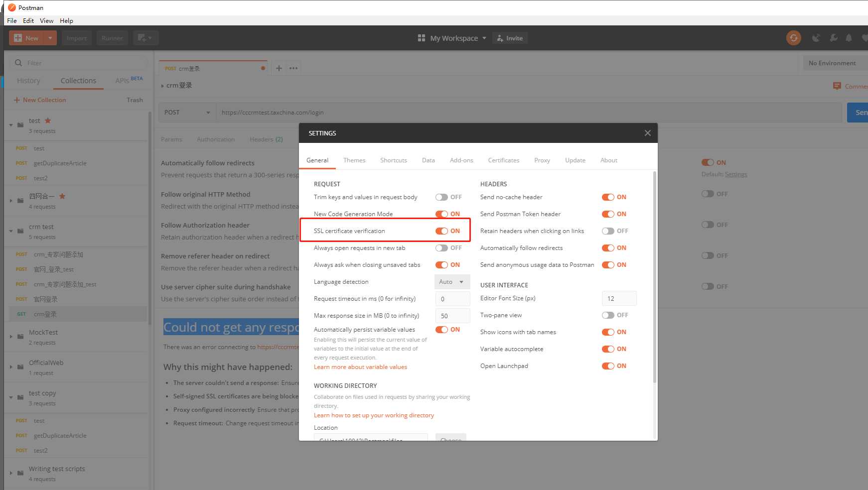The width and height of the screenshot is (868, 490).
Task: Click the plus icon of New button
Action: (x=18, y=38)
